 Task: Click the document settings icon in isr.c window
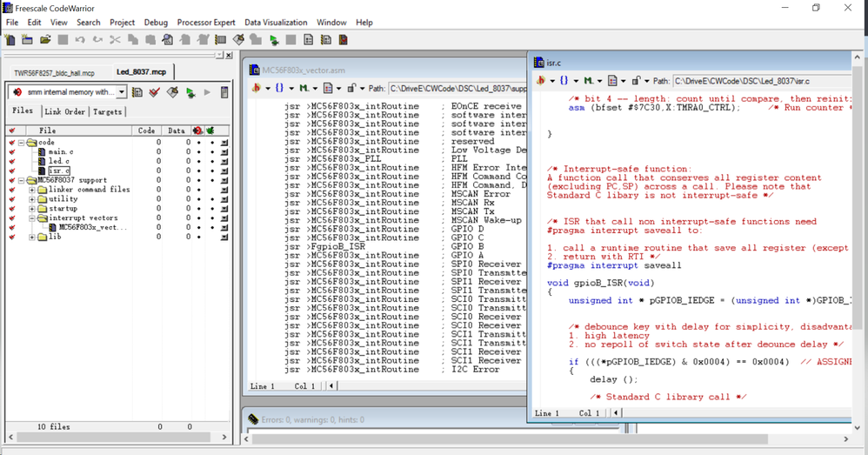click(612, 80)
